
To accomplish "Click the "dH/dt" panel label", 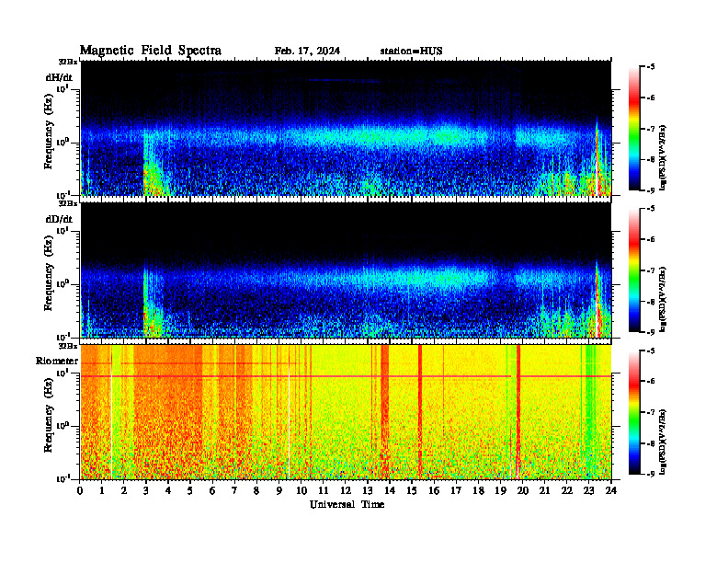I will pyautogui.click(x=59, y=77).
